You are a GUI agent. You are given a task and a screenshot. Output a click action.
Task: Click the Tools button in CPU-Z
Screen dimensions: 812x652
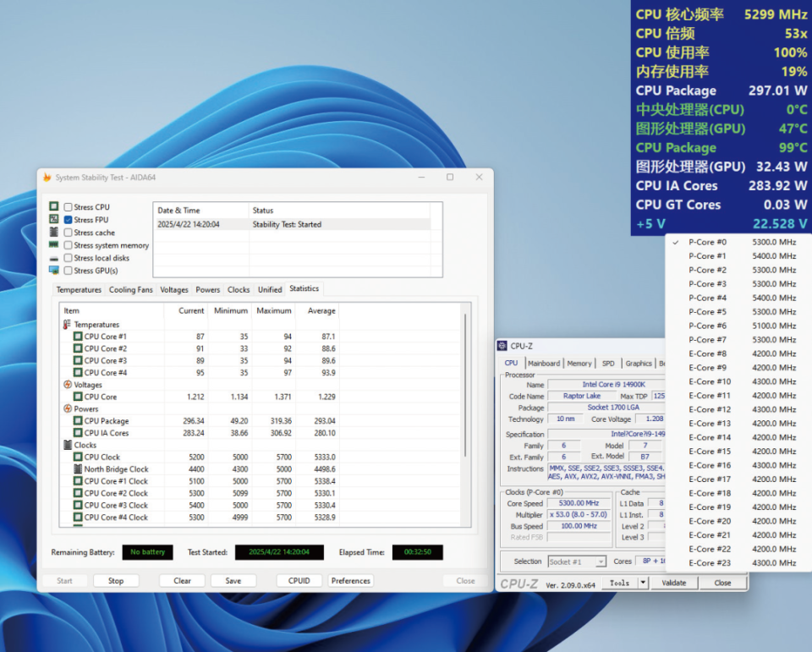tap(619, 584)
